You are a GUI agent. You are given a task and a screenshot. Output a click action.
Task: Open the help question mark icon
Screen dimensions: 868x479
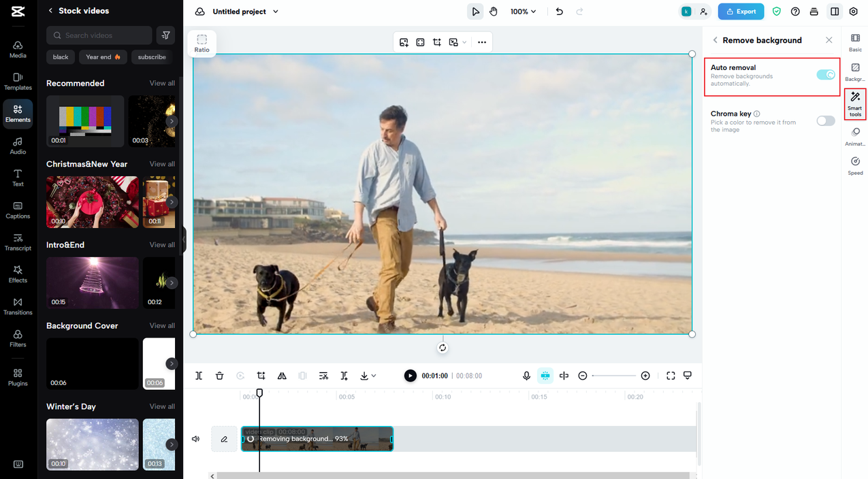click(x=795, y=12)
